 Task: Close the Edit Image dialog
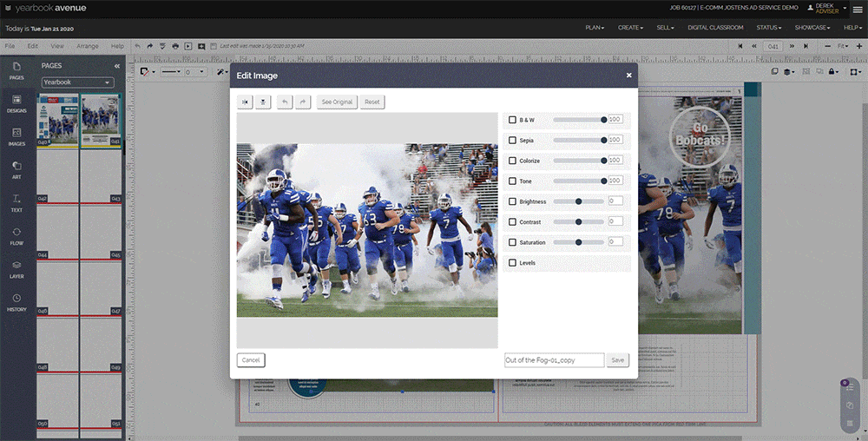pos(628,76)
